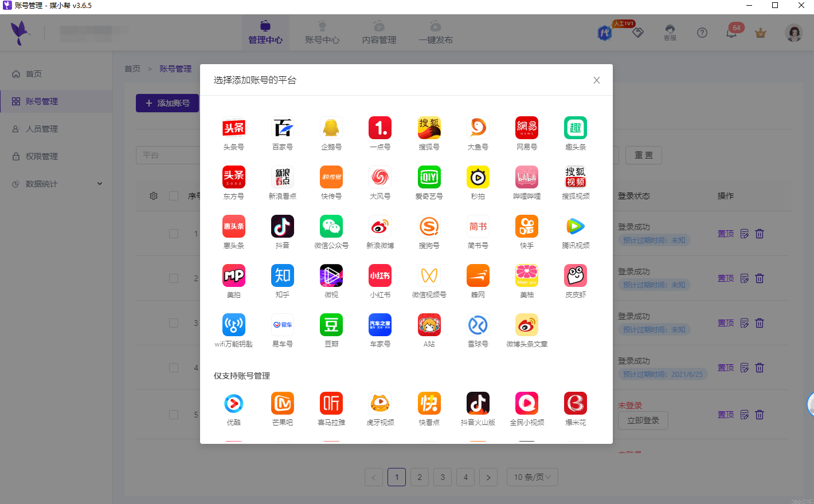Open the 一键发布 tab
The image size is (814, 504).
[436, 33]
